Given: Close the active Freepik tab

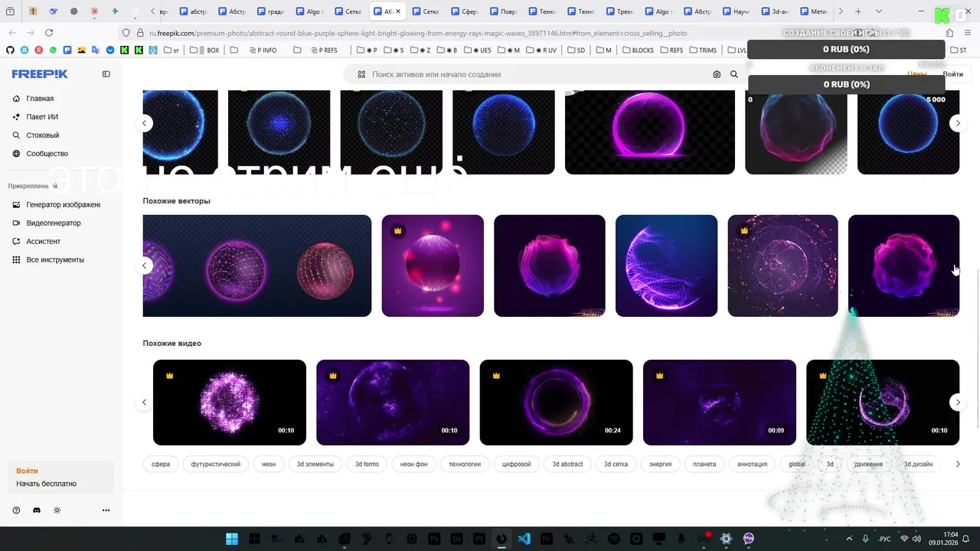Looking at the screenshot, I should 397,11.
